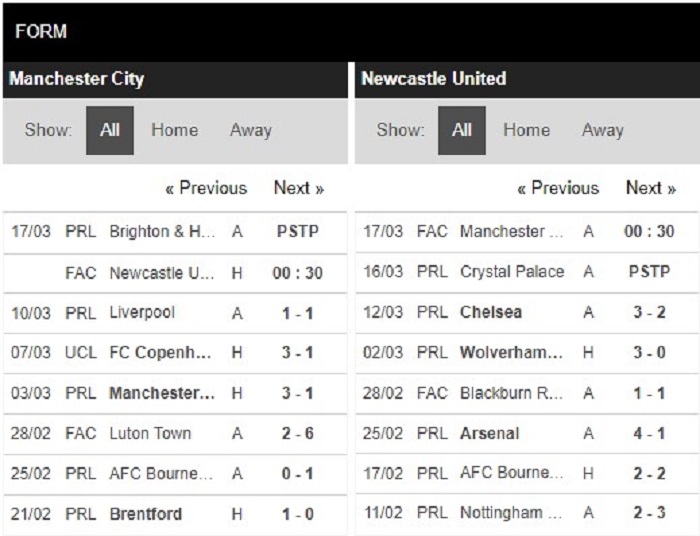Screen dimensions: 700x536
Task: Show Manchester City Away matches
Action: coord(251,130)
